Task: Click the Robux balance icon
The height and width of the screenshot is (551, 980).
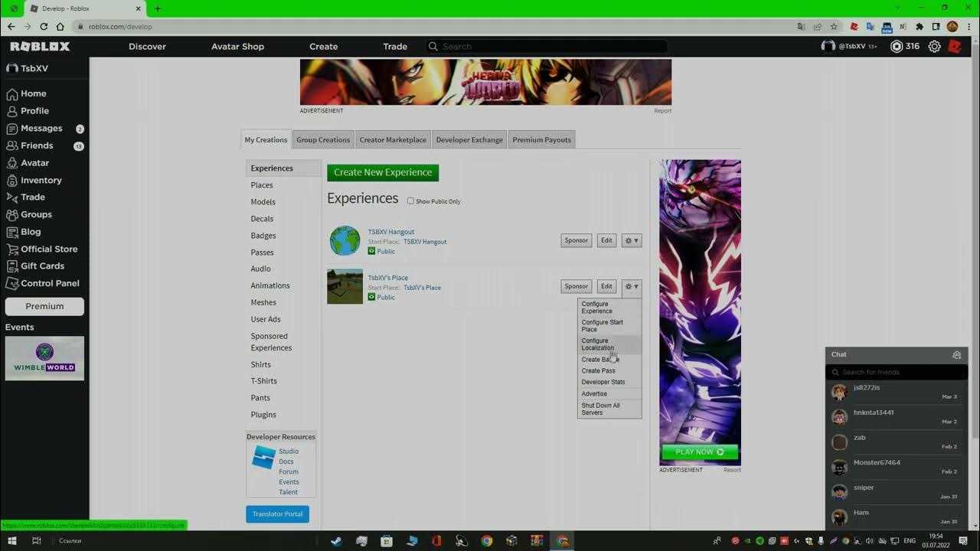Action: click(897, 47)
